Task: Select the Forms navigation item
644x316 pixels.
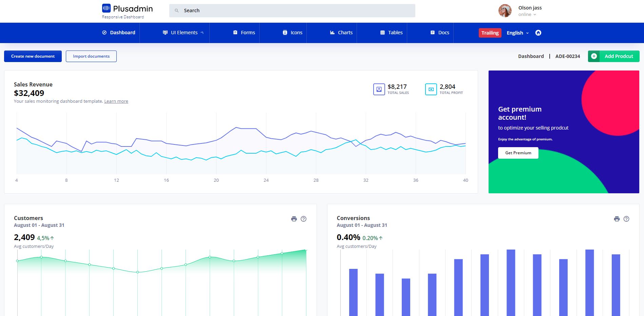Action: 244,33
